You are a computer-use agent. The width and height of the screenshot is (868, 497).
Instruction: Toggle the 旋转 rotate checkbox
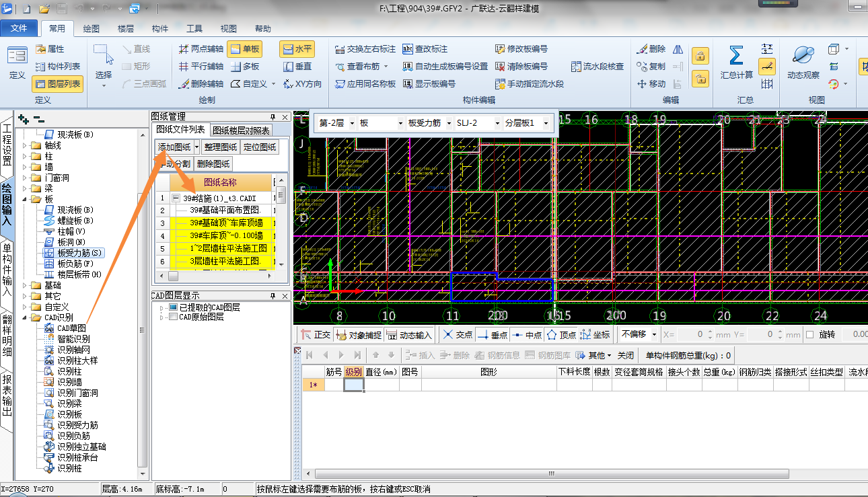click(x=810, y=334)
